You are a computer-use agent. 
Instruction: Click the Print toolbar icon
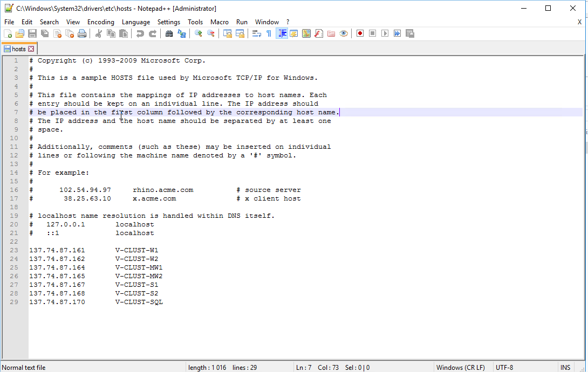coord(82,33)
